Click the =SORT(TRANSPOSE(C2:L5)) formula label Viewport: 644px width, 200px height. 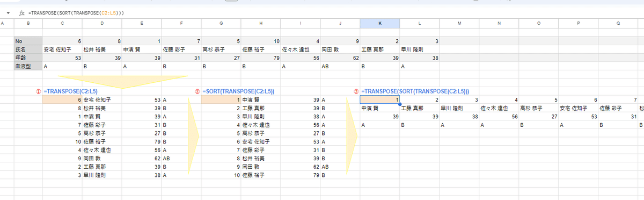238,91
